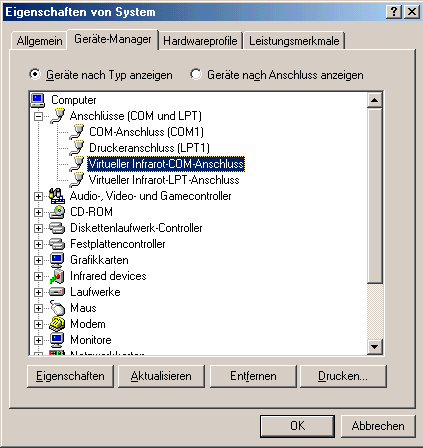Screen dimensions: 423x448
Task: Select the Maus device icon
Action: point(57,307)
